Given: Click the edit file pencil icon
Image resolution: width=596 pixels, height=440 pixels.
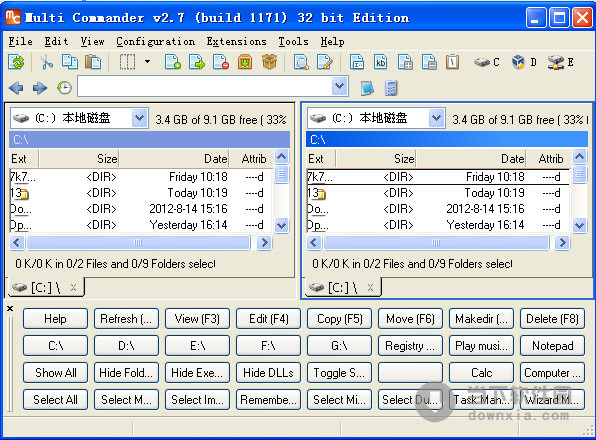Looking at the screenshot, I should (x=325, y=62).
